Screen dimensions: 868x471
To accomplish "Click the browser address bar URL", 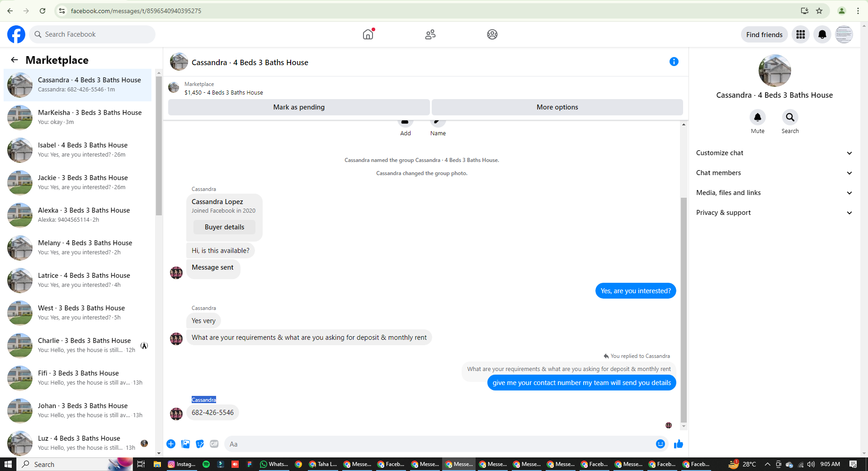I will [136, 11].
